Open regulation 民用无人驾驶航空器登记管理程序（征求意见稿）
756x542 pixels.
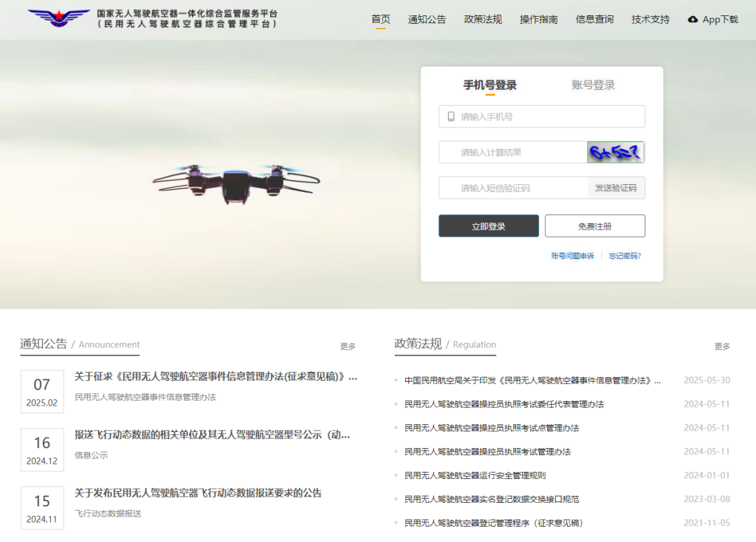(x=493, y=523)
